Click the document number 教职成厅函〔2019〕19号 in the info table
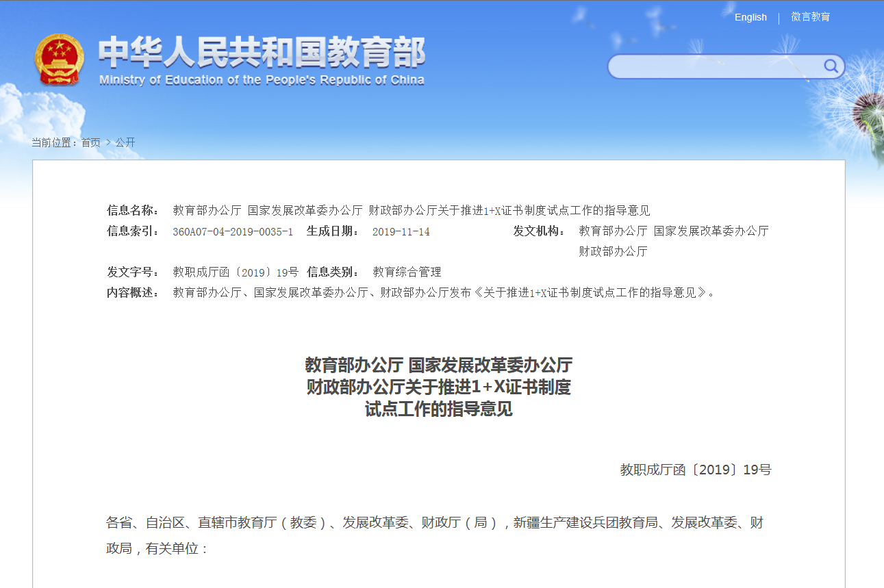The height and width of the screenshot is (588, 884). tap(236, 272)
